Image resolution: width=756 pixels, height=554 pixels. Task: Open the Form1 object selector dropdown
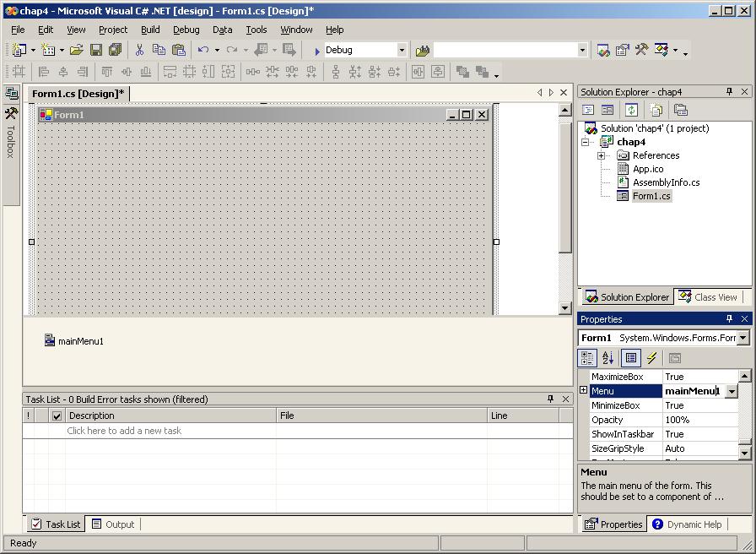coord(743,338)
